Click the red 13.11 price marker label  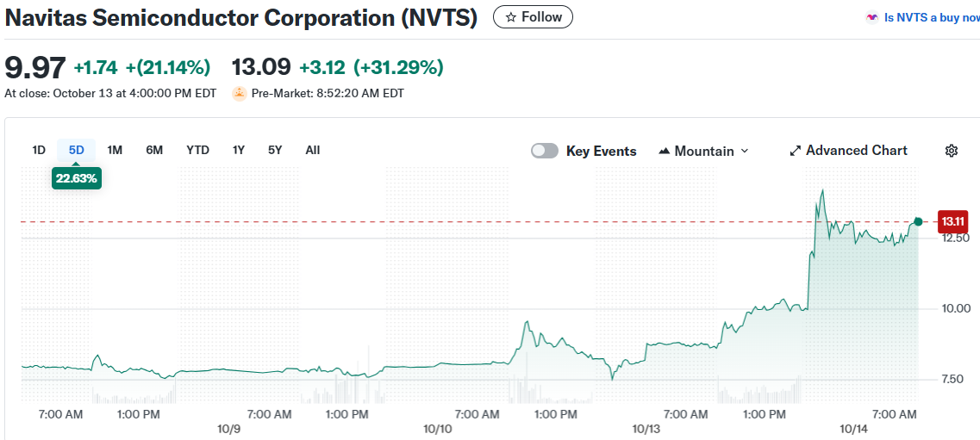click(x=952, y=221)
